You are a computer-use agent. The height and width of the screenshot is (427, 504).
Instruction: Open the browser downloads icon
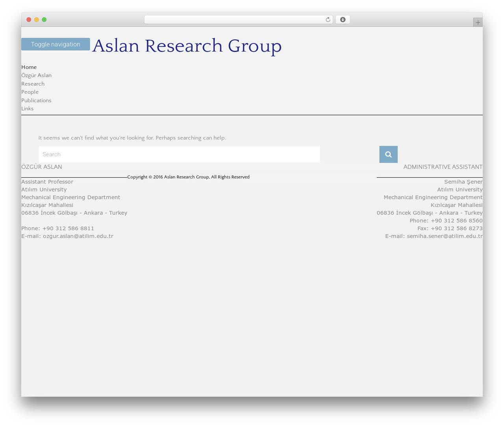[x=343, y=20]
